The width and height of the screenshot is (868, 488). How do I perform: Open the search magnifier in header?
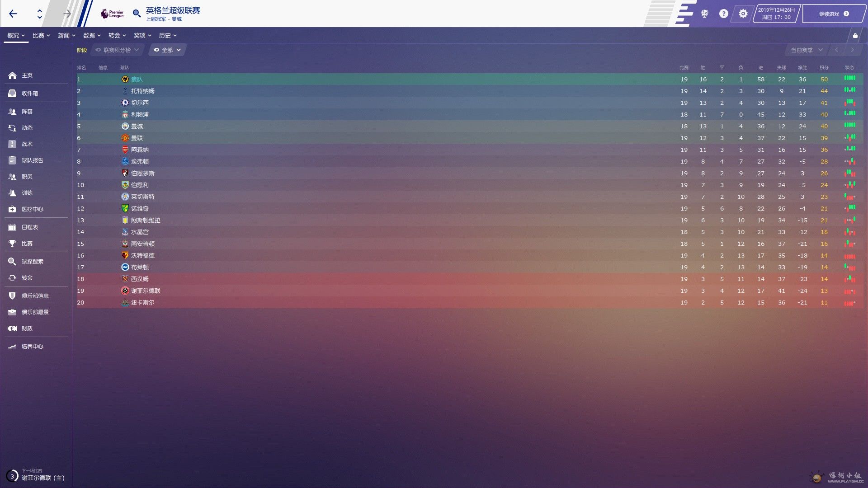pyautogui.click(x=137, y=14)
